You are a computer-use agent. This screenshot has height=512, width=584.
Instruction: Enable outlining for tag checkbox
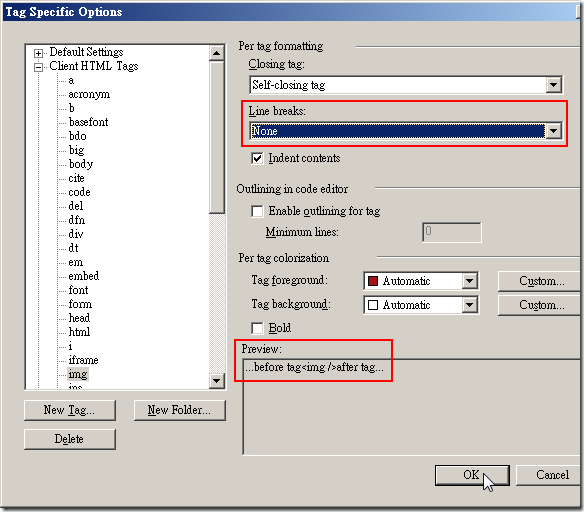click(x=257, y=211)
